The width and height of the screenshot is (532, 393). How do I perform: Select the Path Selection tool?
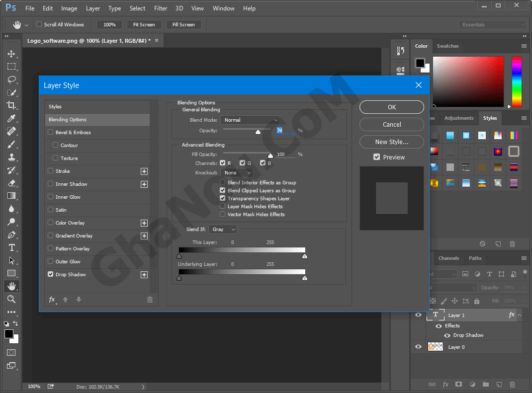11,260
